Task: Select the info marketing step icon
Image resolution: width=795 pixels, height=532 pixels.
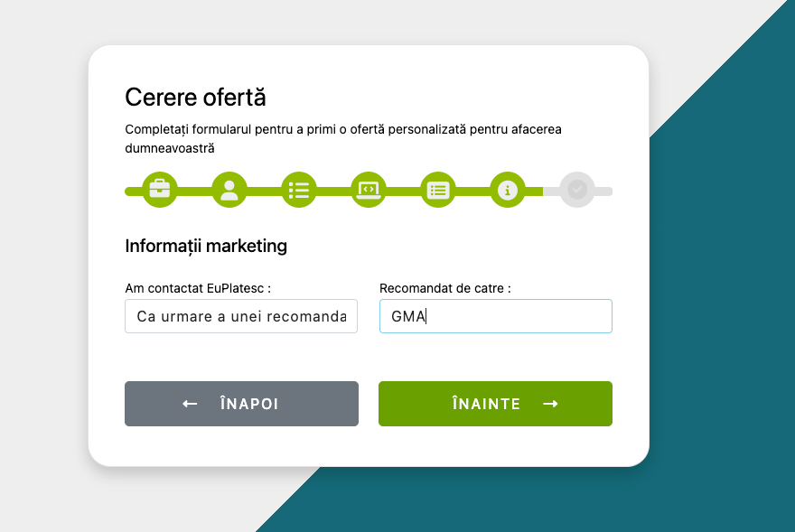Action: coord(508,190)
